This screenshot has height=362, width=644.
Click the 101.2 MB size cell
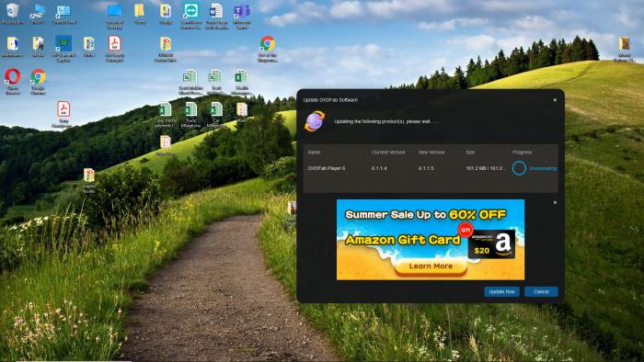485,168
